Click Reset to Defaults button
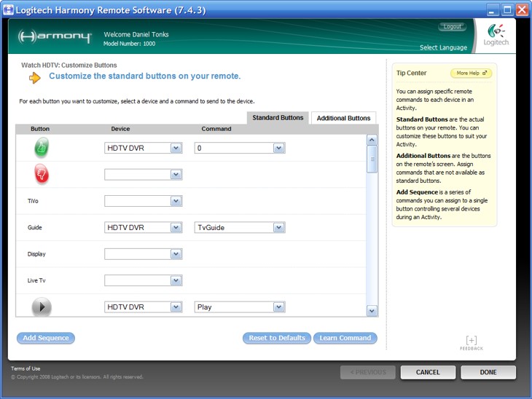Viewport: 532px width, 399px height. pos(277,338)
